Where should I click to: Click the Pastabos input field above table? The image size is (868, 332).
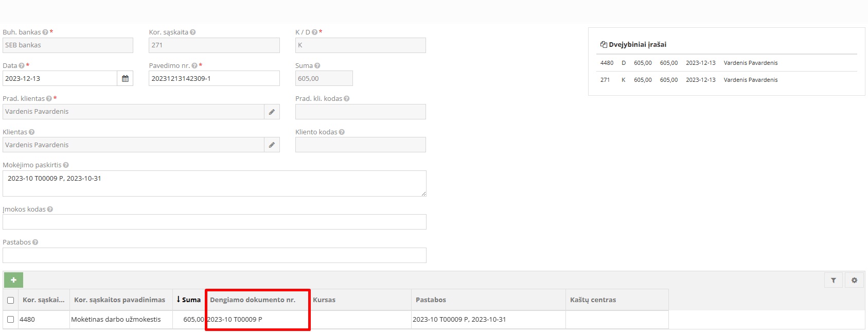pos(214,255)
